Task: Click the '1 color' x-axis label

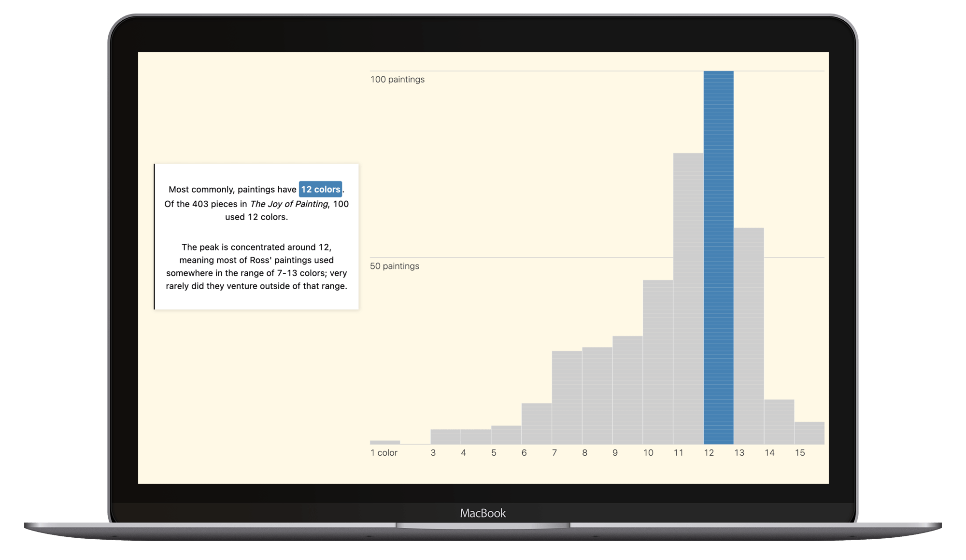Action: click(x=384, y=453)
